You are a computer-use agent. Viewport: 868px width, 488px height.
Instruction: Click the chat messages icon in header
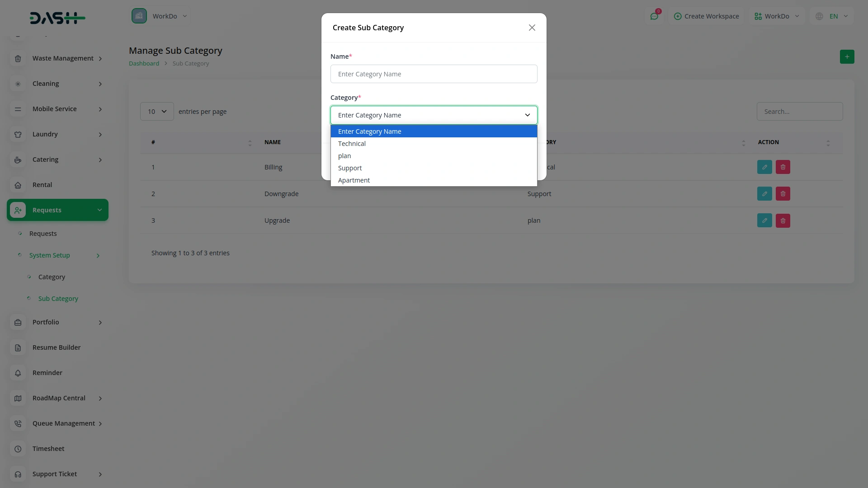click(x=654, y=16)
